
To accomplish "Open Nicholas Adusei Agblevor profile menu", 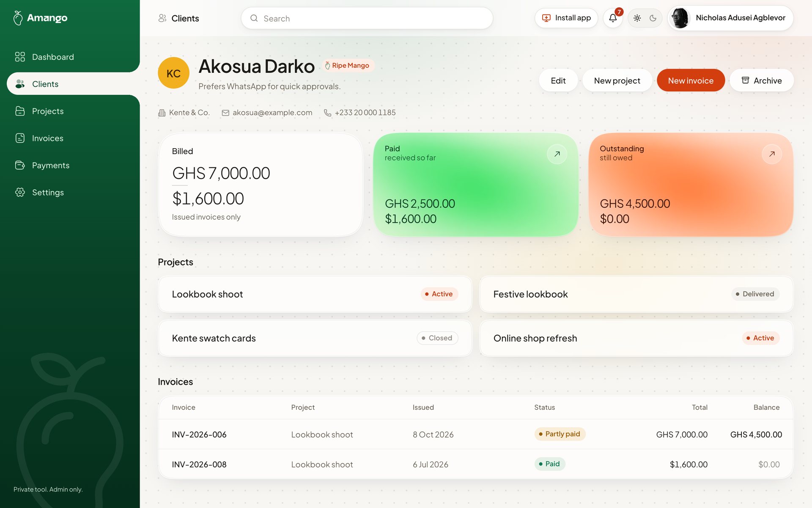I will coord(730,18).
